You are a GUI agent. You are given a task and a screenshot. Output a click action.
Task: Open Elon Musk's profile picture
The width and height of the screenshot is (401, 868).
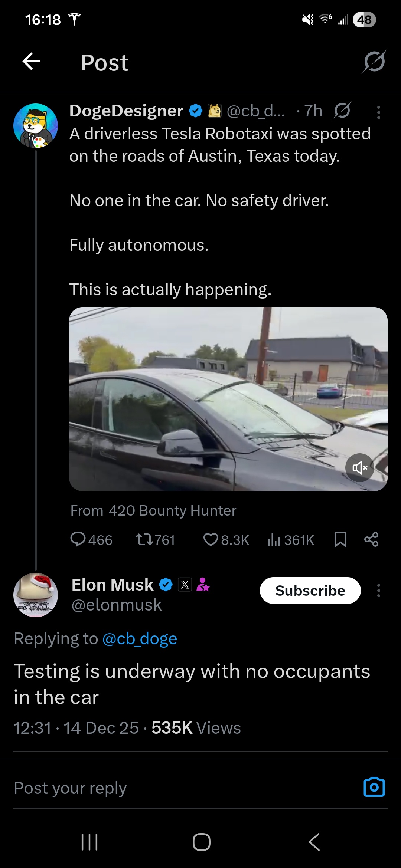pos(36,595)
